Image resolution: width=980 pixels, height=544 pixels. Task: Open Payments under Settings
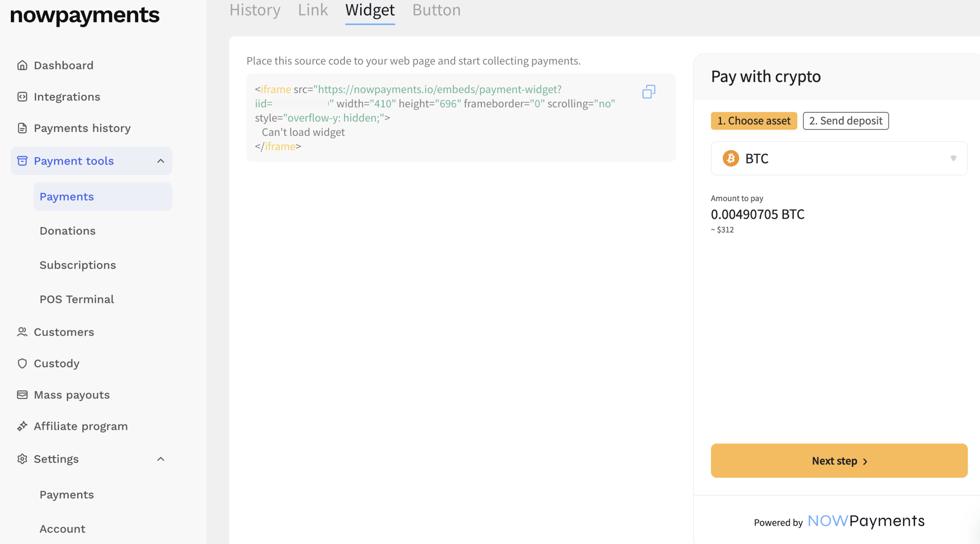67,495
